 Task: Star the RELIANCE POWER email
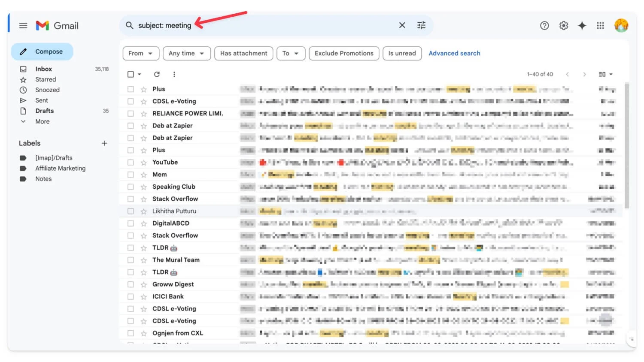coord(143,114)
